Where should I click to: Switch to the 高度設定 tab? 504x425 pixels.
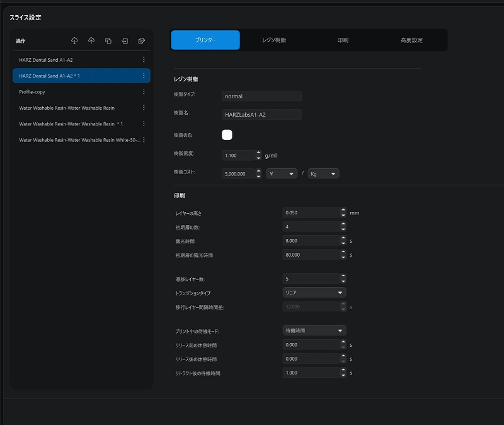[411, 40]
